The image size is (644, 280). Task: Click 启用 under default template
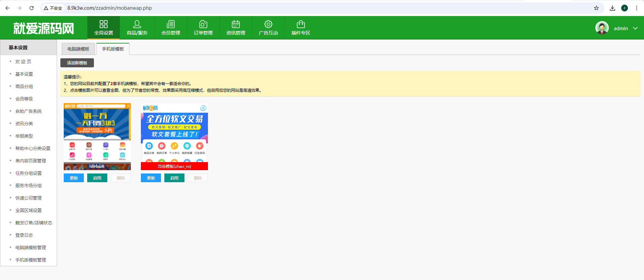pos(97,178)
